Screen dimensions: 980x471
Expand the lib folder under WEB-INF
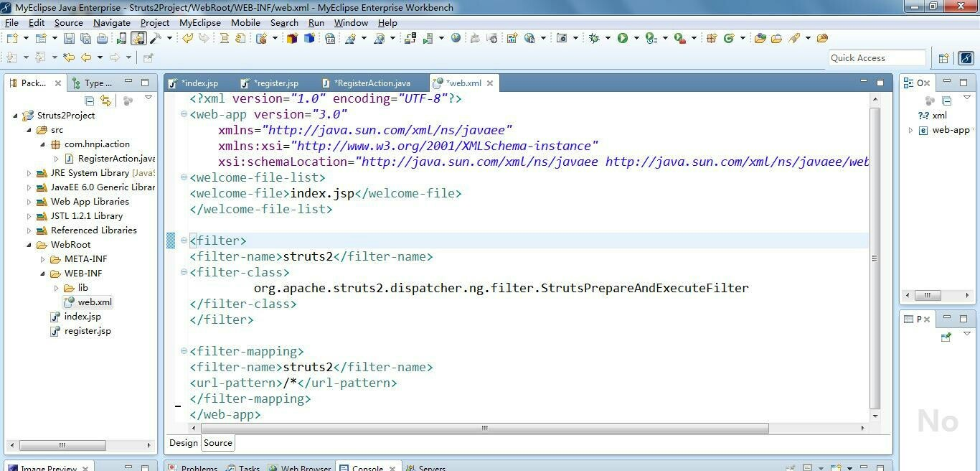pos(57,288)
